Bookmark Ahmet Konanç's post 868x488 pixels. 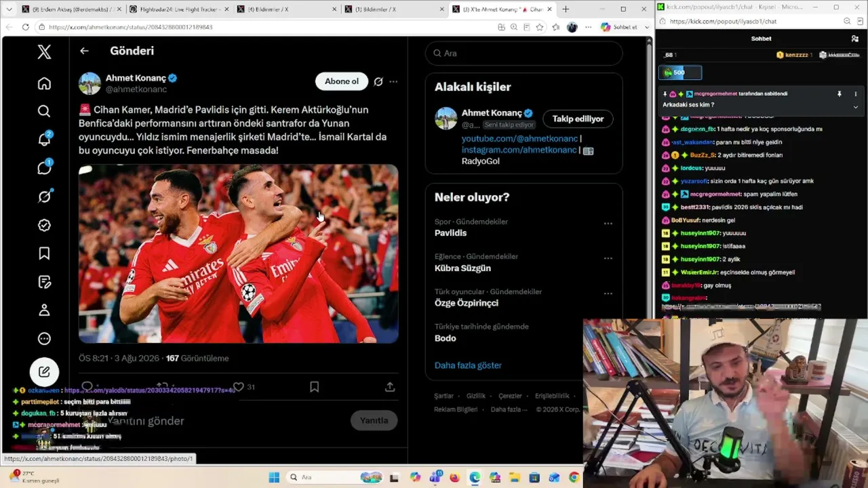pos(314,387)
